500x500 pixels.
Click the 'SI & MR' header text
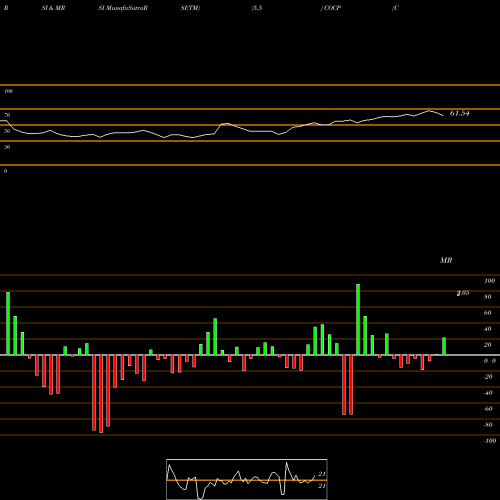pos(53,8)
